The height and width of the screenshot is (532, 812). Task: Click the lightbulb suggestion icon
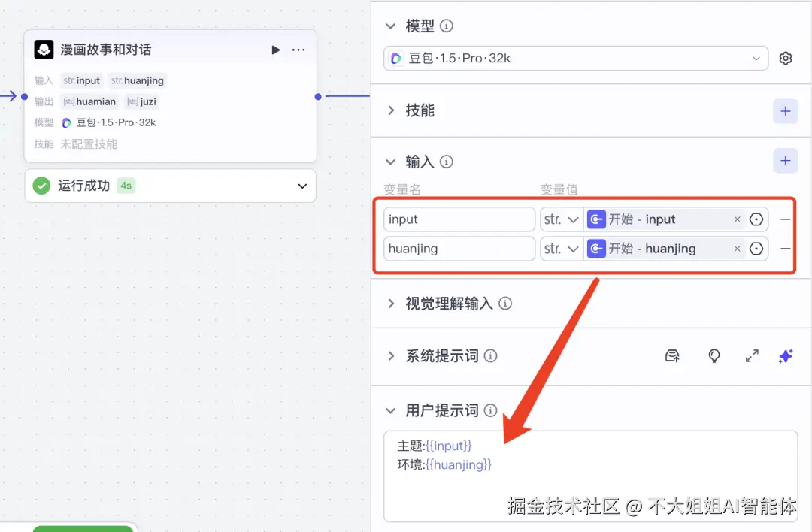point(714,356)
